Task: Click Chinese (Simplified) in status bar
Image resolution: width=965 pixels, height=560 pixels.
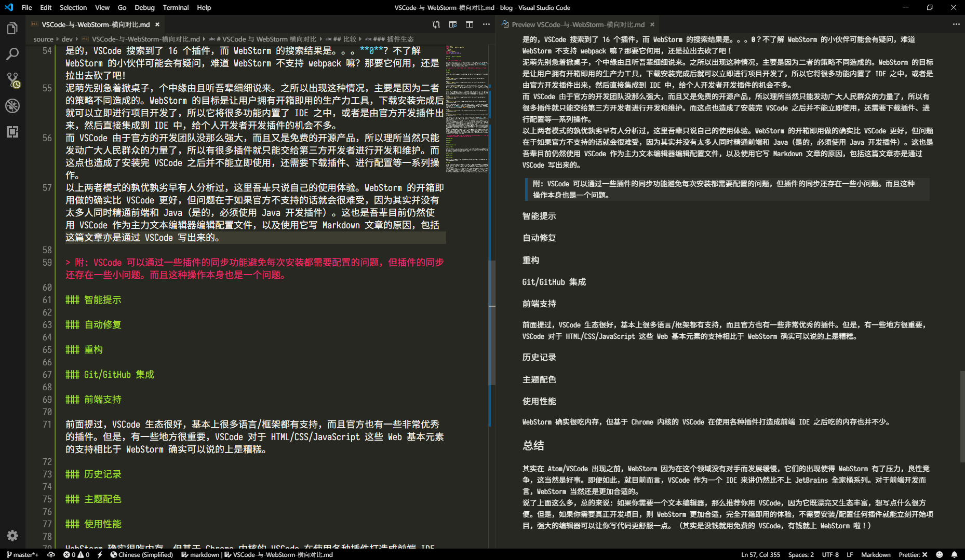Action: click(142, 554)
